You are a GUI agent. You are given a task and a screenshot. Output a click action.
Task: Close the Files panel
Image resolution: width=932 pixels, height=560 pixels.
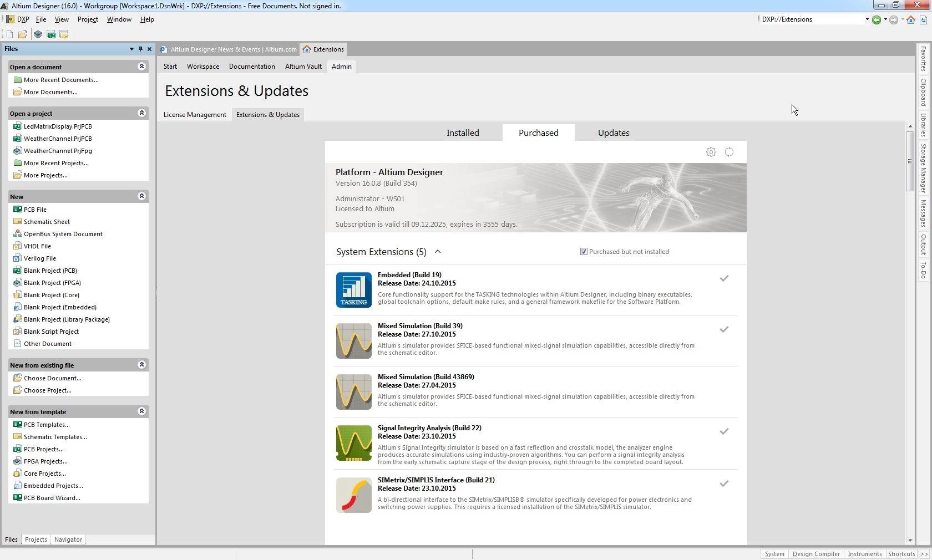pos(149,49)
